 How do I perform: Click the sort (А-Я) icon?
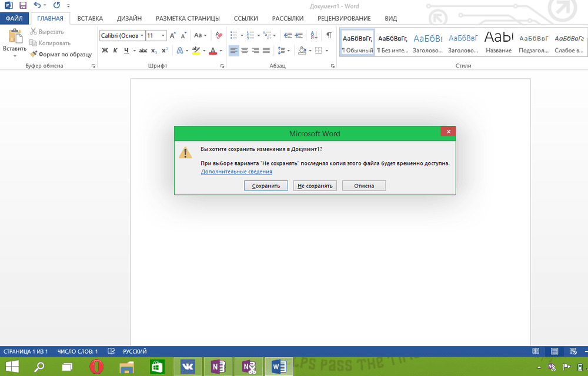(314, 36)
